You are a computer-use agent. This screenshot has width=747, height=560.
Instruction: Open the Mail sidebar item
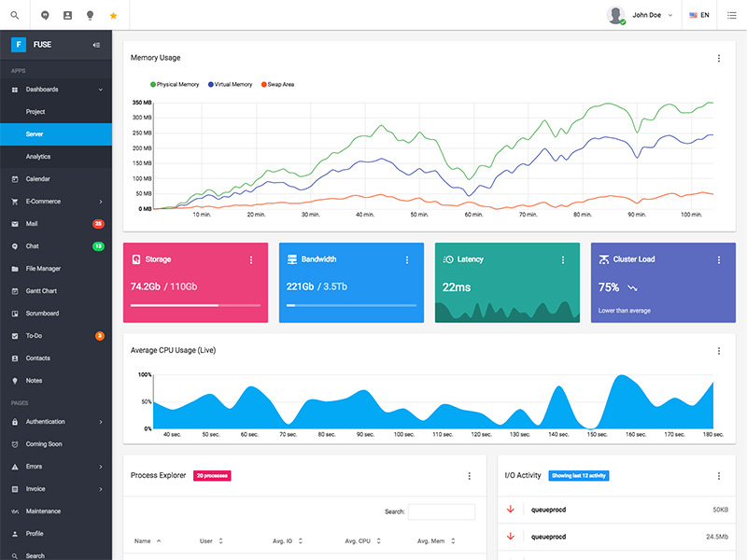click(x=56, y=224)
